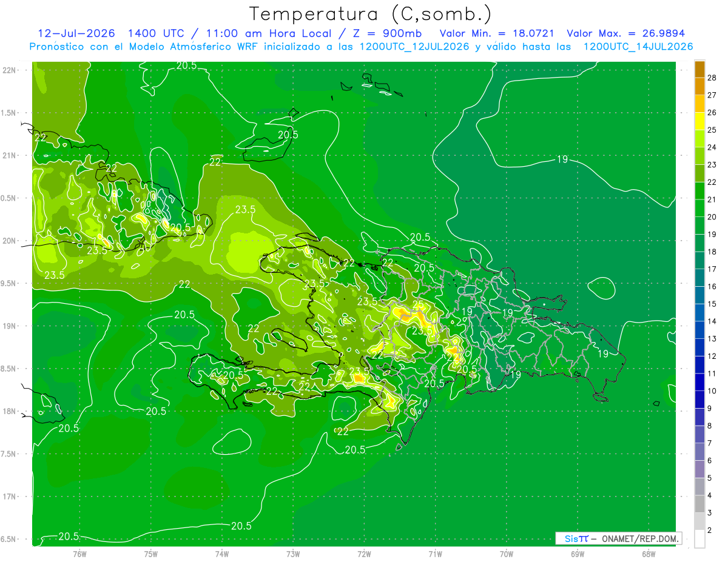728x562 pixels.
Task: Click the 23.5 contour label northwest of Haiti
Action: tap(245, 209)
